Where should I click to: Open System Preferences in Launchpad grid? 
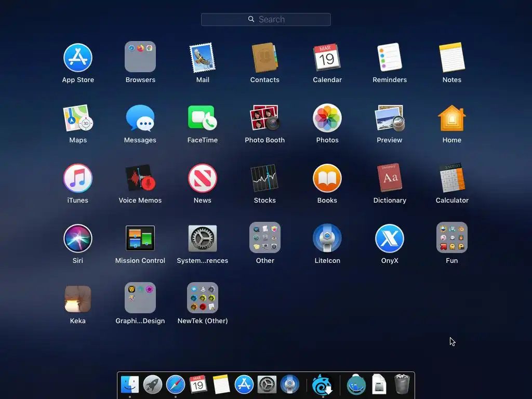click(203, 238)
